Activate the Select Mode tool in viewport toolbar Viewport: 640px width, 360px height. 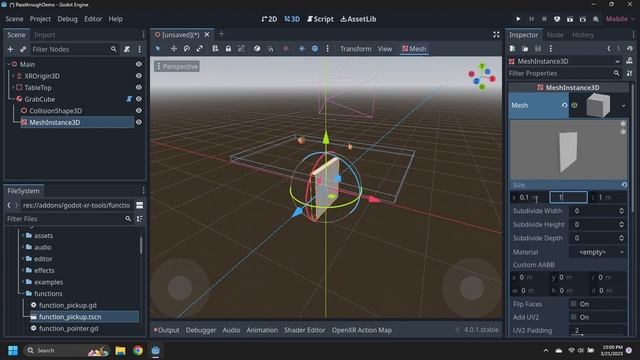158,49
